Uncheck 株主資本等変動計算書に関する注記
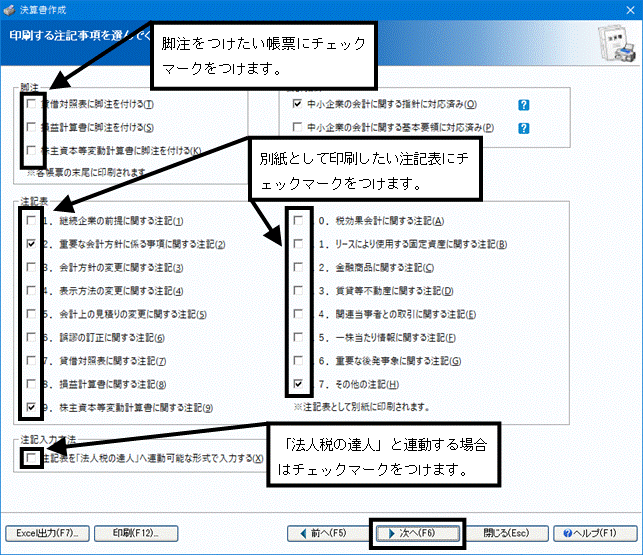Viewport: 643px width, 555px height. pyautogui.click(x=31, y=407)
